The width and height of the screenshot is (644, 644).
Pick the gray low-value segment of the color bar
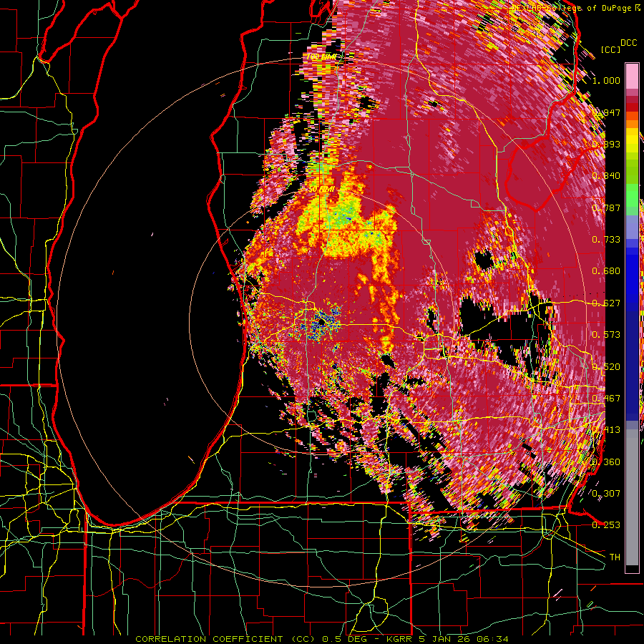click(632, 497)
